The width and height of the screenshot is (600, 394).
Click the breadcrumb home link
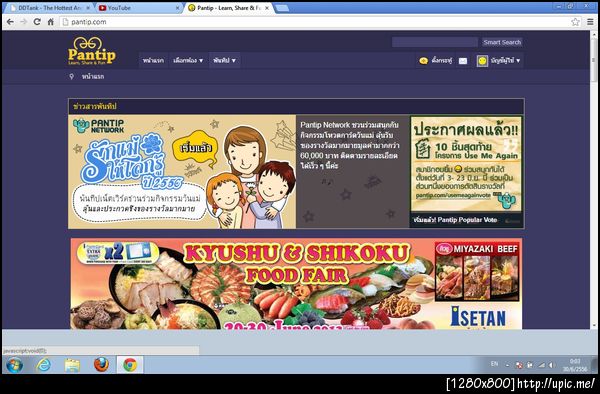[x=93, y=77]
